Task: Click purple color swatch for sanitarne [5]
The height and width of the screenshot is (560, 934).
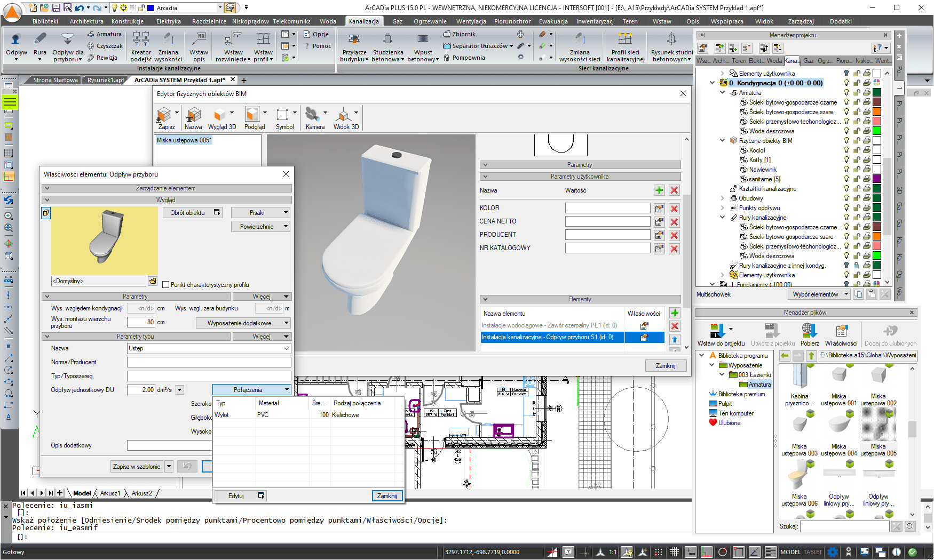Action: pyautogui.click(x=877, y=179)
